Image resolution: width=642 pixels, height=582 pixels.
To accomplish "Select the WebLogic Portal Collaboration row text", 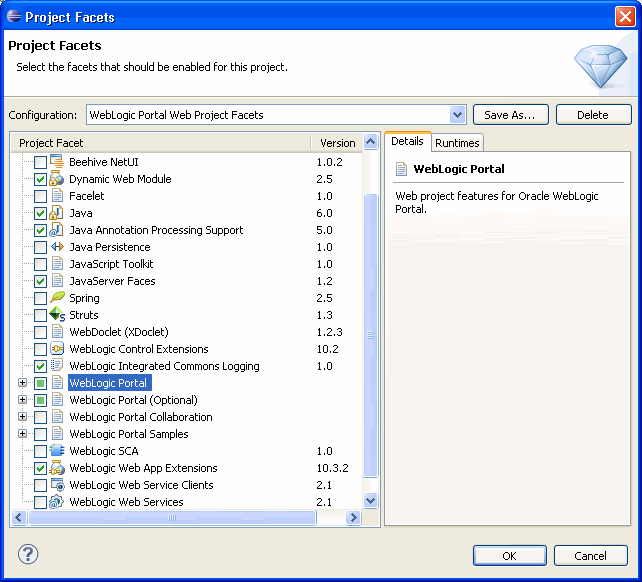I will pos(141,417).
